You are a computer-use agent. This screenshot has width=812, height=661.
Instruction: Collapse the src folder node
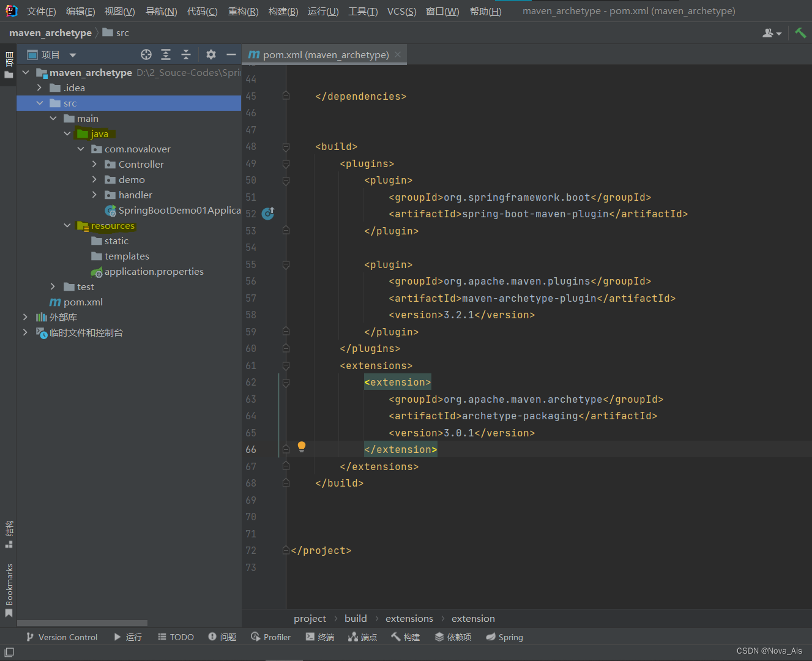39,103
